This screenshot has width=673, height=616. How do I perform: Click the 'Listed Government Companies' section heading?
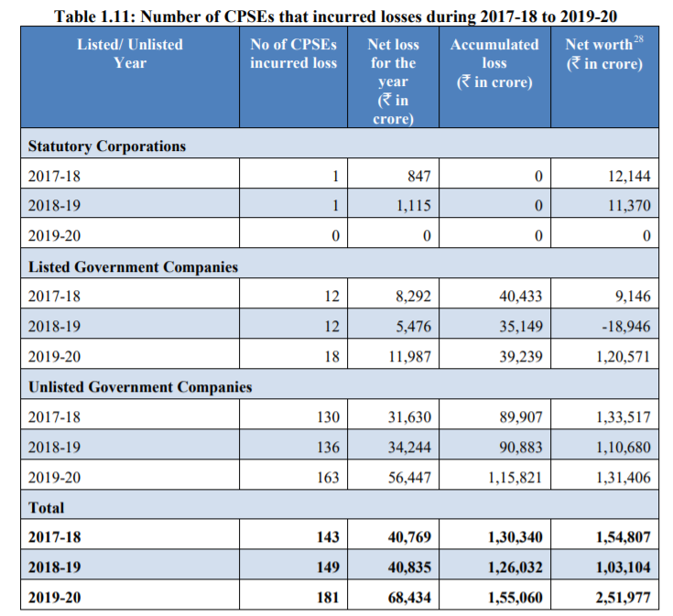134,266
